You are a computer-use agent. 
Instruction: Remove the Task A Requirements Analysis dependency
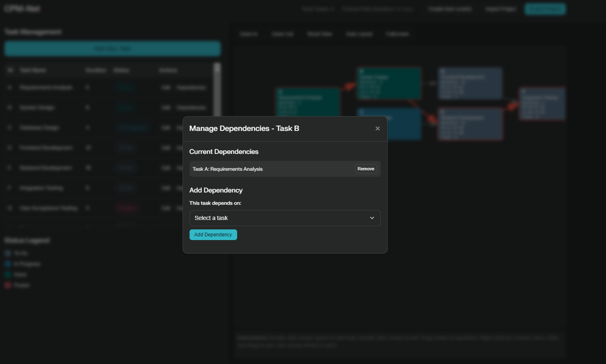366,169
